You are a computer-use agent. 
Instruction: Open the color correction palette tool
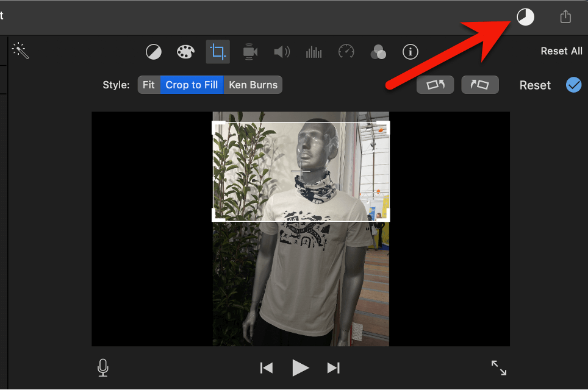[185, 52]
